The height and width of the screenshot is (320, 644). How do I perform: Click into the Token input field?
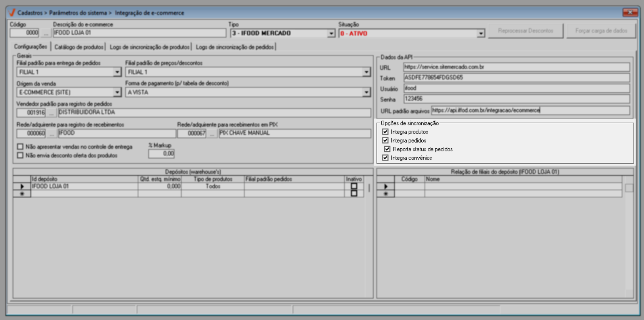(516, 78)
